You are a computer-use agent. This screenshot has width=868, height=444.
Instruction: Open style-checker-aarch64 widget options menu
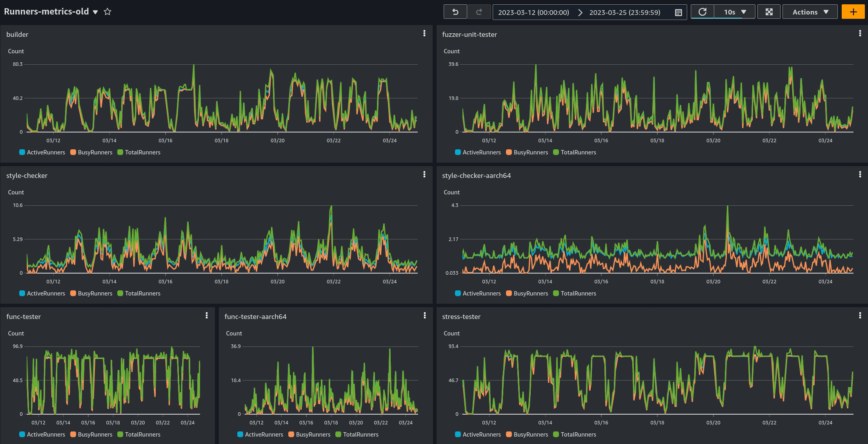tap(860, 175)
